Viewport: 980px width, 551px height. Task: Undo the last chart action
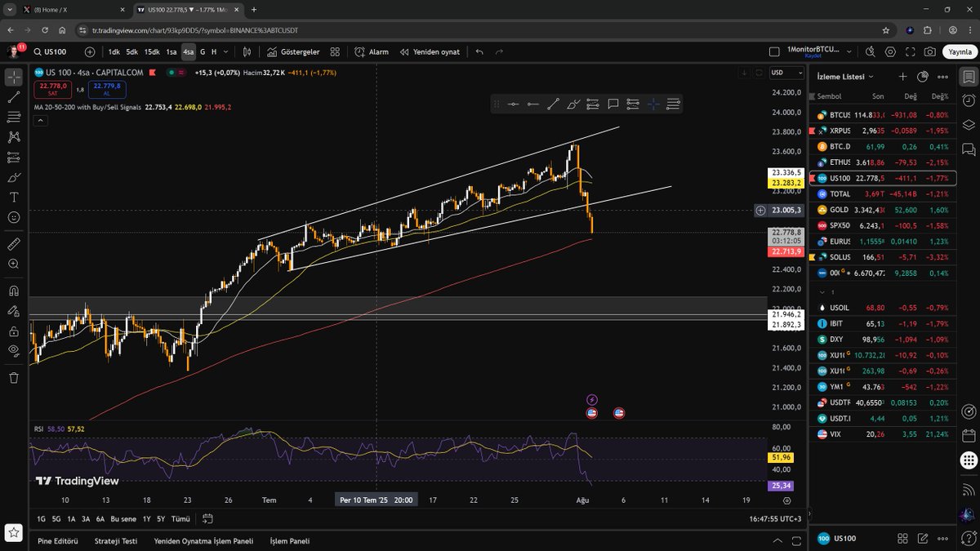point(479,51)
